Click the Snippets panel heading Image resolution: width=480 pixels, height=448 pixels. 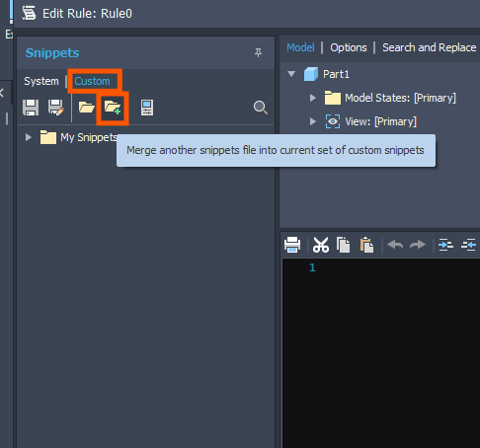coord(52,53)
